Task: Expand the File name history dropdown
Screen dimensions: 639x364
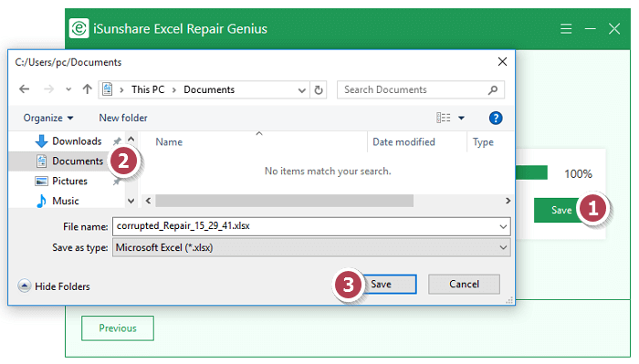Action: [503, 227]
